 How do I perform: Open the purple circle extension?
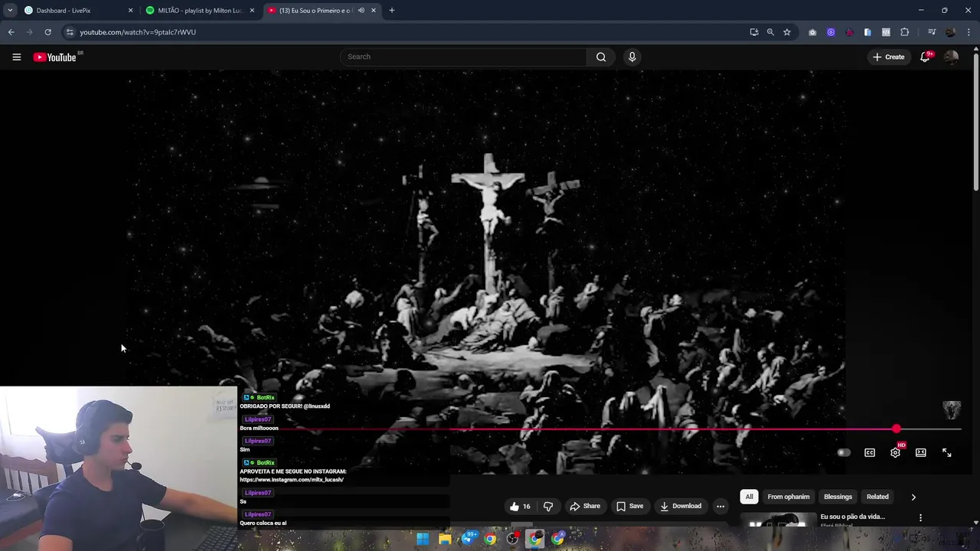coord(831,32)
